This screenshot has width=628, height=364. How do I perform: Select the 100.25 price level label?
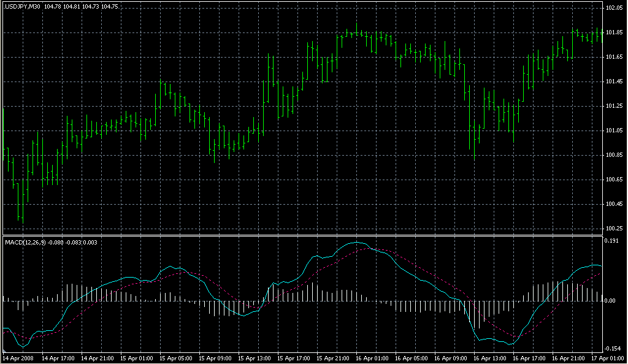615,229
